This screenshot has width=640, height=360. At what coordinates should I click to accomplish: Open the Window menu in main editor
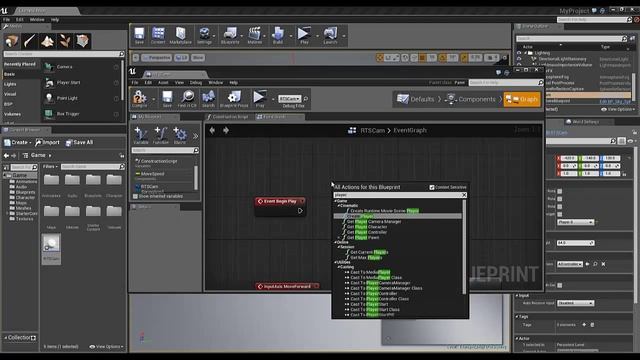(x=37, y=20)
